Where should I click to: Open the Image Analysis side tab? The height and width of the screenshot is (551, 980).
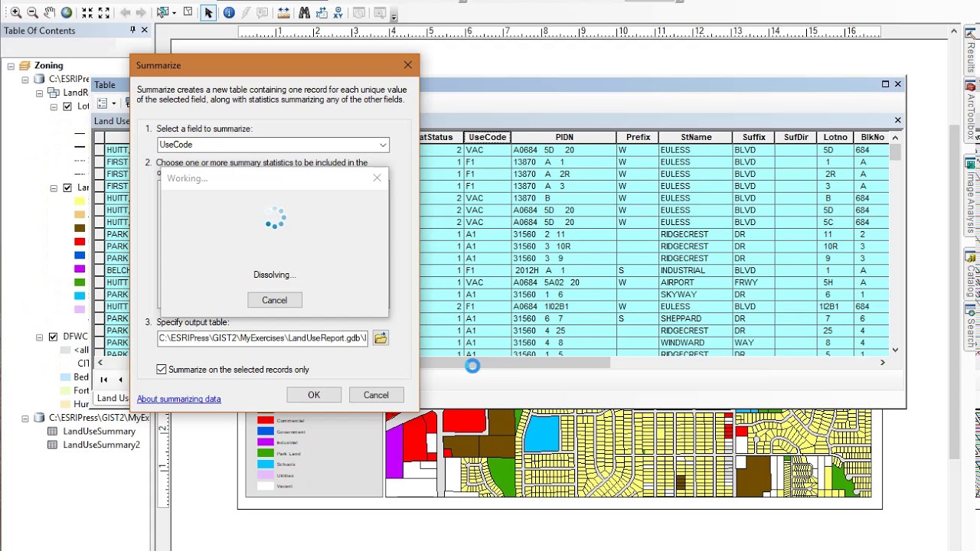[x=971, y=196]
